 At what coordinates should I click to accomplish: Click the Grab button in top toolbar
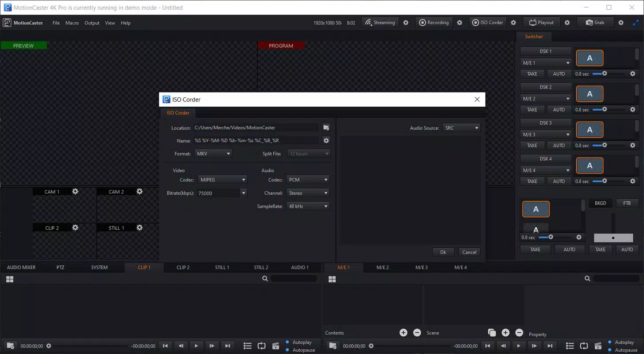[595, 23]
